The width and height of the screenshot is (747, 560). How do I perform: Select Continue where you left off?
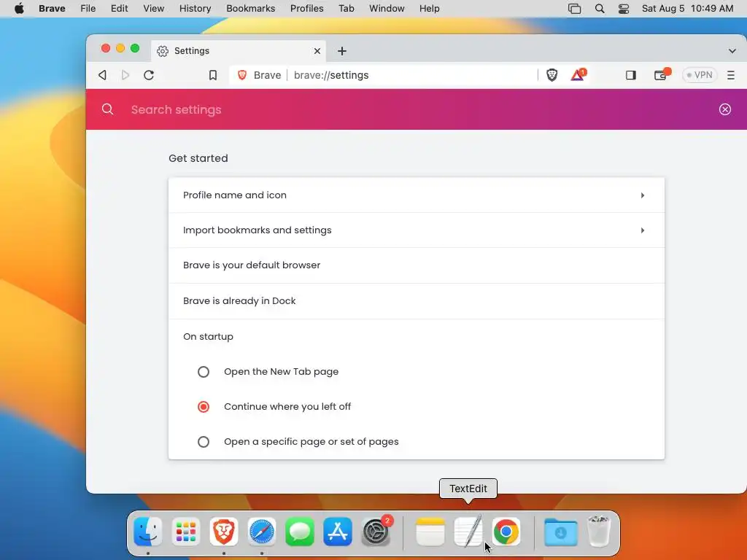pos(204,407)
